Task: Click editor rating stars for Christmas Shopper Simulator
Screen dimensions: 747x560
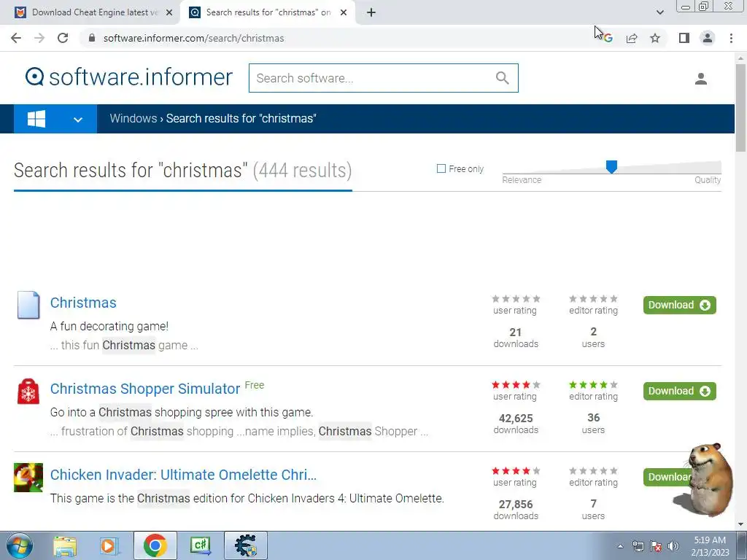Action: click(593, 385)
